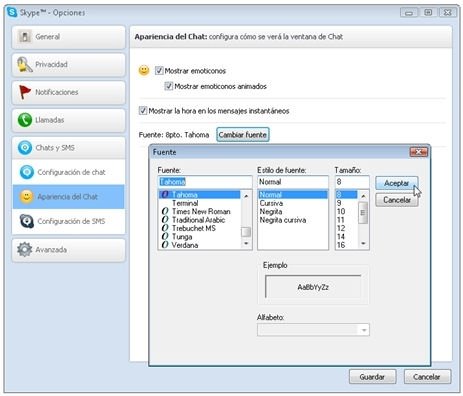This screenshot has height=396, width=463.
Task: Click the Configuración de SMS icon
Action: pos(27,221)
